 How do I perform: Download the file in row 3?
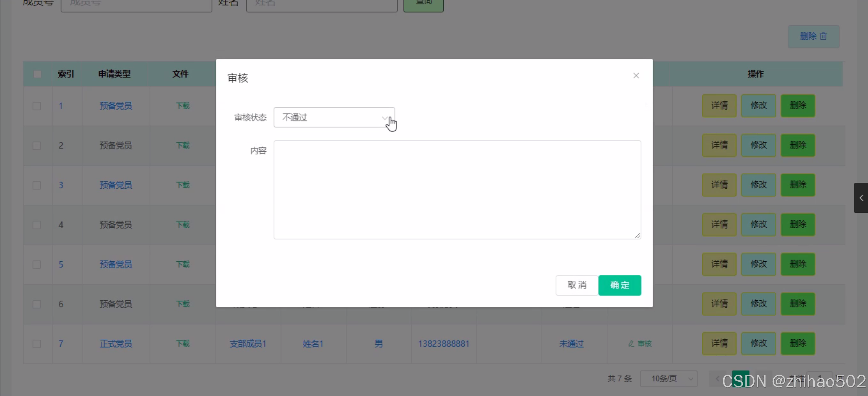coord(182,185)
